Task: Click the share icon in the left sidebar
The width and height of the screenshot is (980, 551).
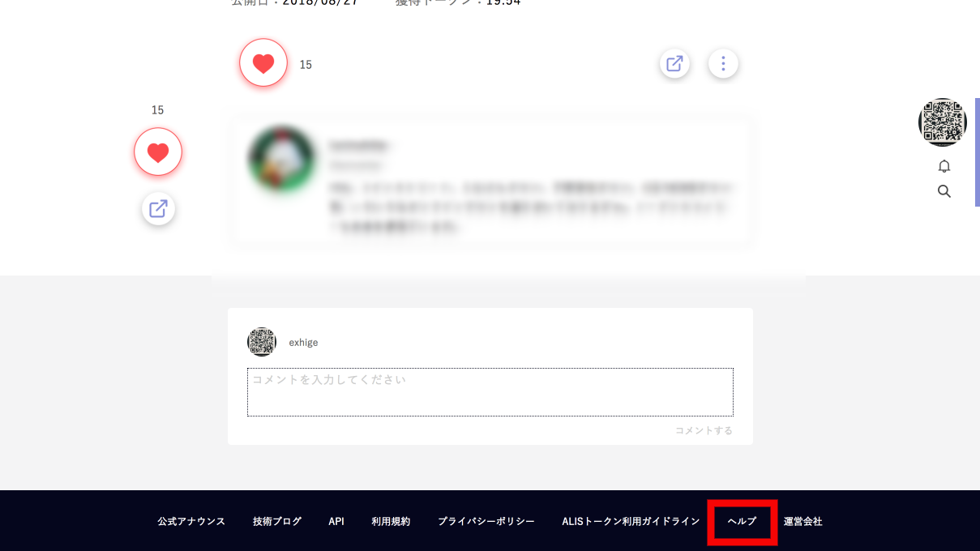Action: point(158,209)
